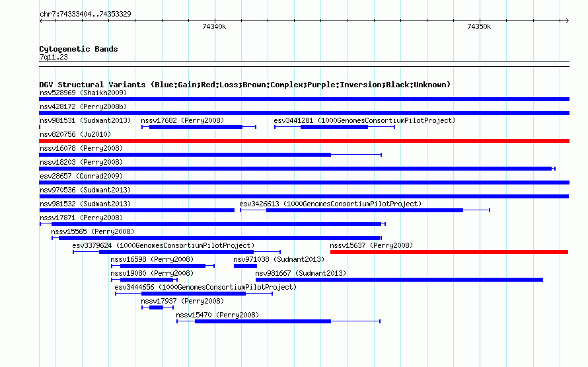Open nssv18203 (Perry2008) label

click(81, 162)
